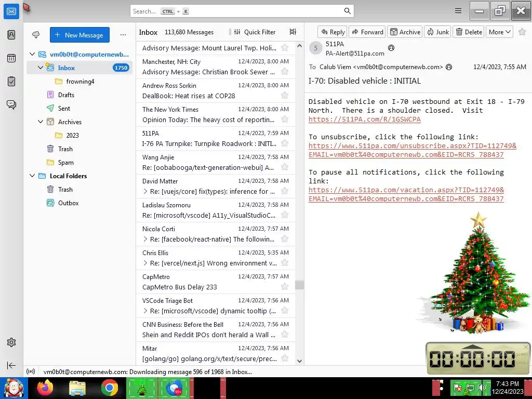Click the Get Messages cloud icon

36,35
